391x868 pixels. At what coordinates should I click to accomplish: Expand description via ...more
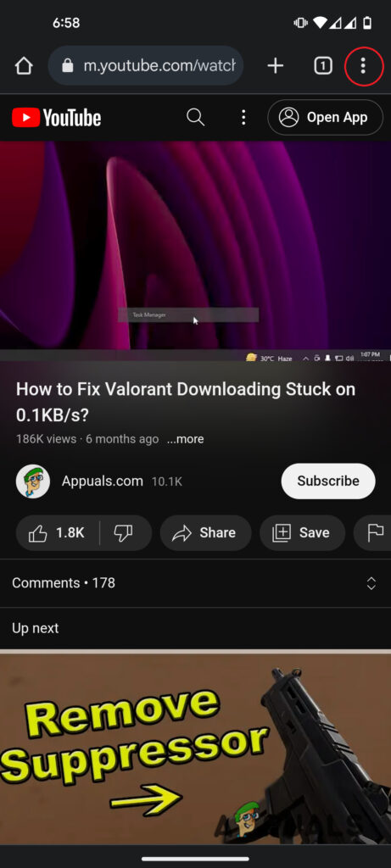186,439
